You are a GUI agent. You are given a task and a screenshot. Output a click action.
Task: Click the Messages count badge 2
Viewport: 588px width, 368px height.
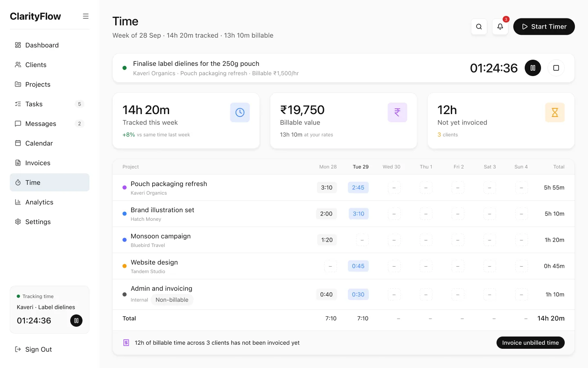coord(79,123)
